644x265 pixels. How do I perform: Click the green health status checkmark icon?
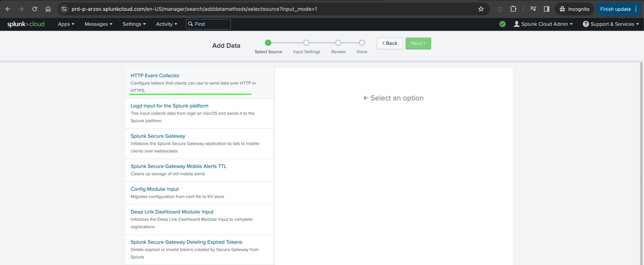(502, 24)
